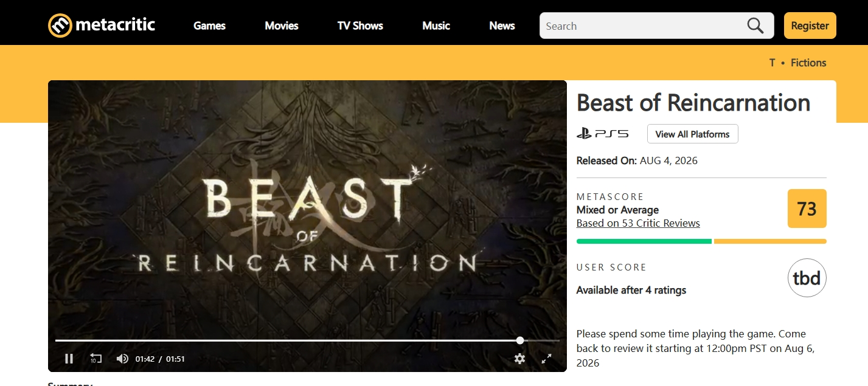This screenshot has height=386, width=868.
Task: Open video settings gear
Action: pos(519,359)
